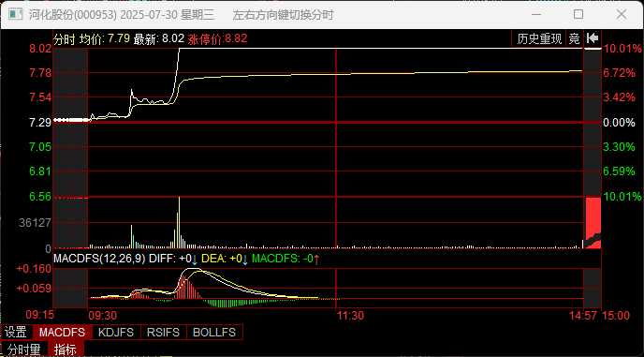Toggle the 指标 indicator tab

(x=66, y=350)
